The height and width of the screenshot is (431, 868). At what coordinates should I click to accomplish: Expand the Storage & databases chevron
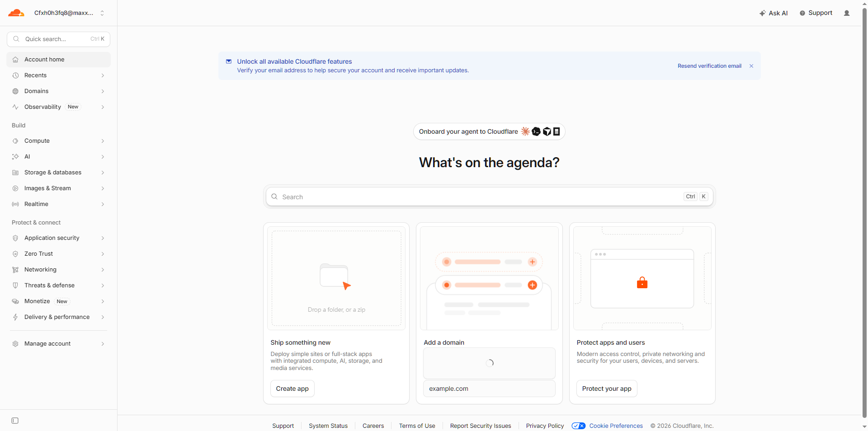pyautogui.click(x=103, y=173)
